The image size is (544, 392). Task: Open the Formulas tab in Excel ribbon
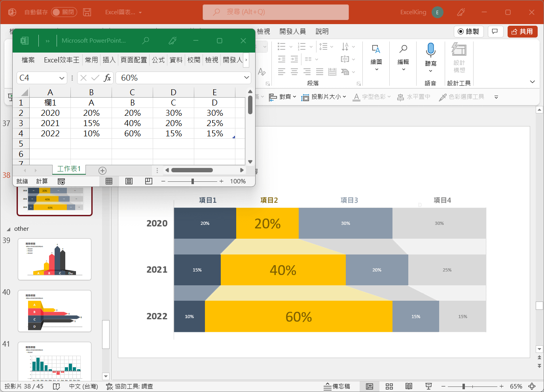(x=158, y=60)
